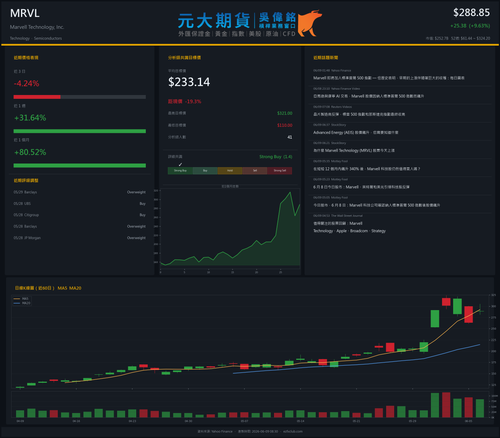Open the Reuters Videos news headline
Viewport: 500px width, 438px height.
tap(359, 114)
